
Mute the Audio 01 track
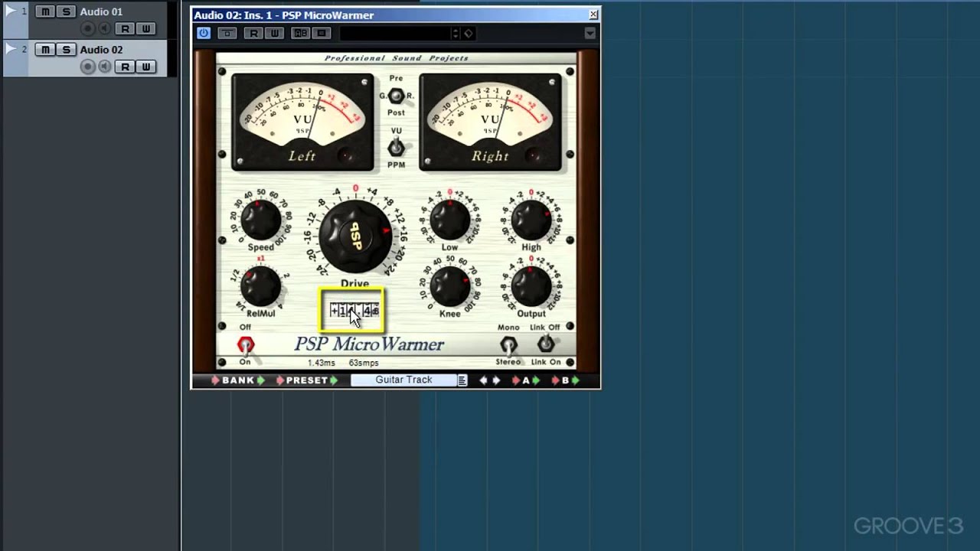(x=45, y=11)
